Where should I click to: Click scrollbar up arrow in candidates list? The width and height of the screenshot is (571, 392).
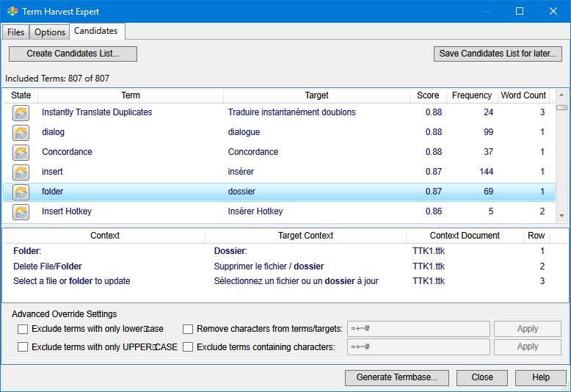pos(561,95)
